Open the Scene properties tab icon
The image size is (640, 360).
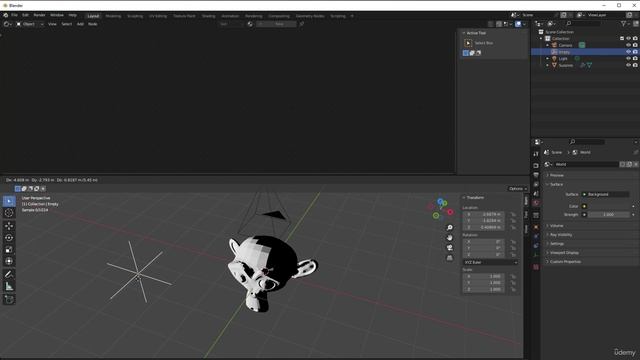click(536, 193)
